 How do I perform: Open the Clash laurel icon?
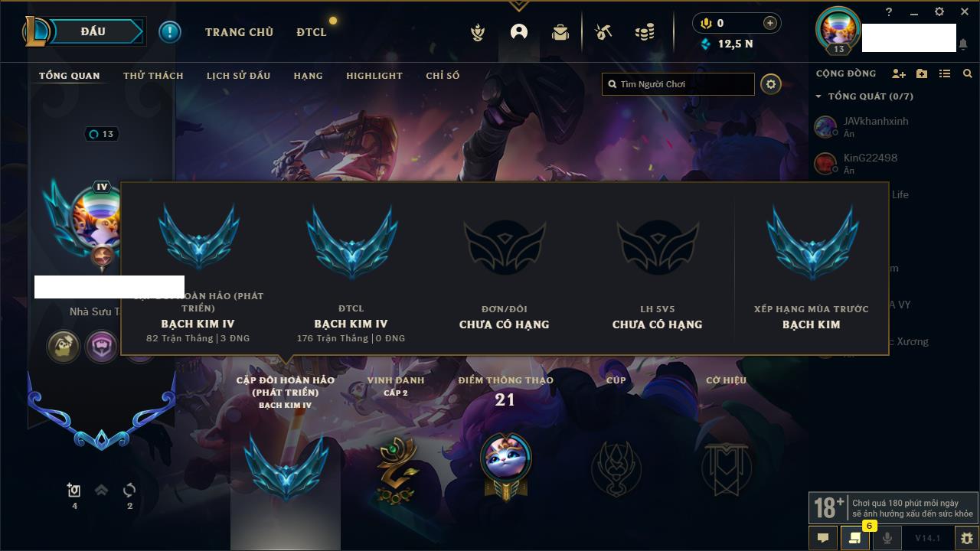coord(478,32)
